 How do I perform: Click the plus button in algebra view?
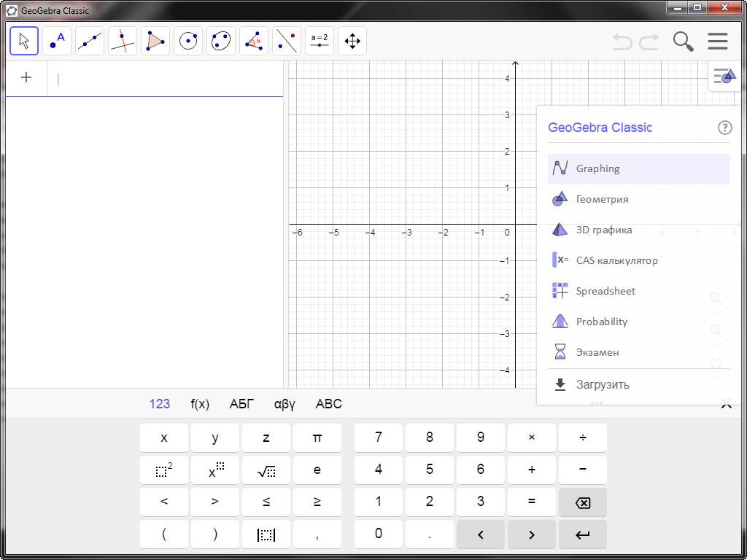click(26, 77)
